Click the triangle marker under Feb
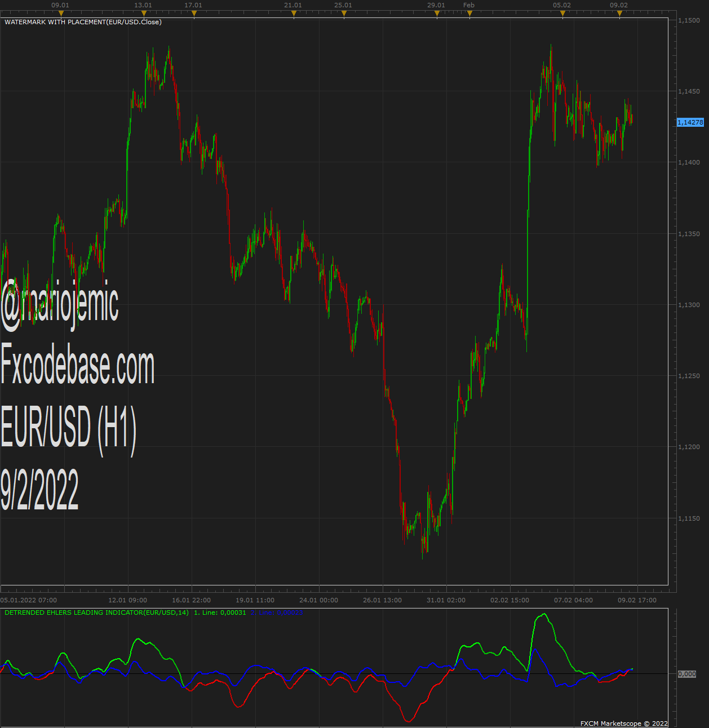This screenshot has height=728, width=709. [x=469, y=14]
